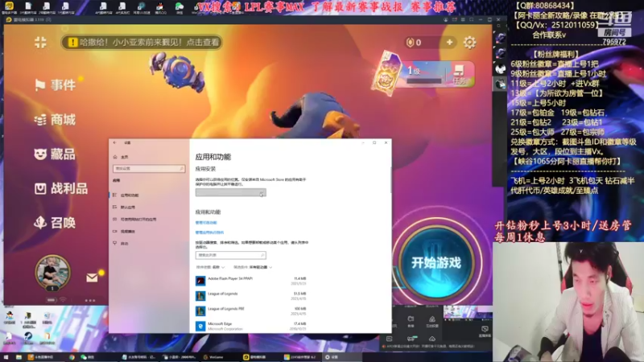Click the gamepad icon in streaming panel
This screenshot has width=644, height=362.
pyautogui.click(x=411, y=339)
